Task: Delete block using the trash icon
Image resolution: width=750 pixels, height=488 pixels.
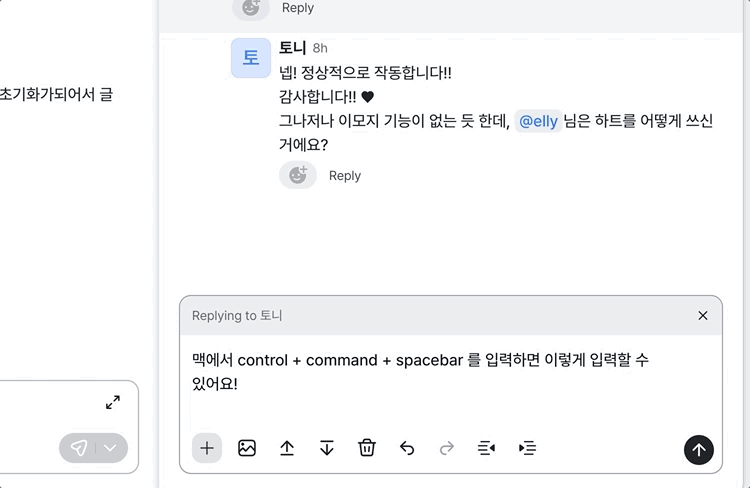Action: click(x=367, y=448)
